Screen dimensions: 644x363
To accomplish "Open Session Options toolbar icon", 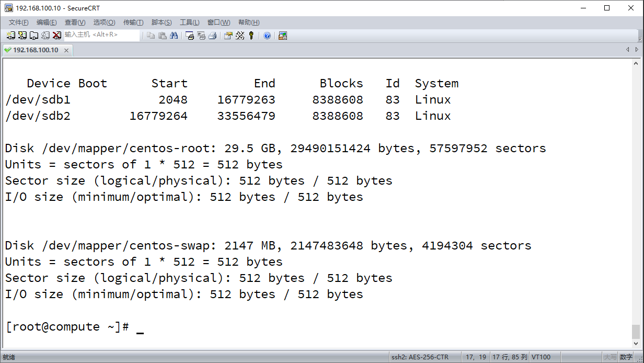I will coord(228,36).
